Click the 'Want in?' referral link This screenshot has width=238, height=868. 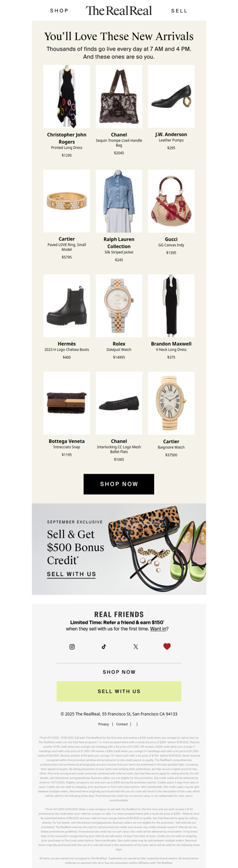(159, 629)
